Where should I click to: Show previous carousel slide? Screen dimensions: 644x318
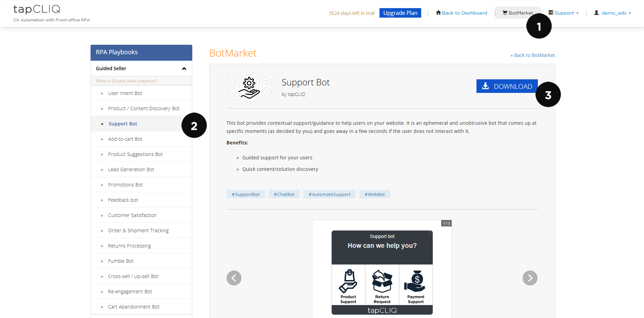[234, 278]
